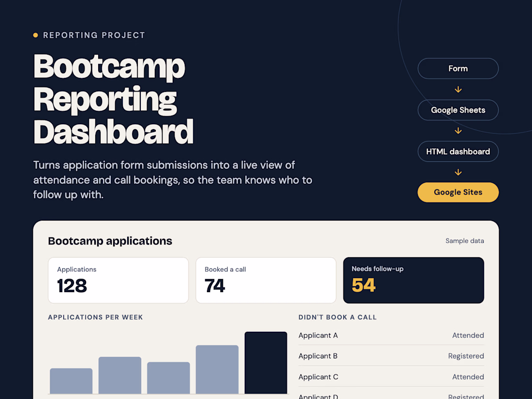Click the dark bar in the weekly chart
Screen dimensions: 532x399
click(x=266, y=363)
